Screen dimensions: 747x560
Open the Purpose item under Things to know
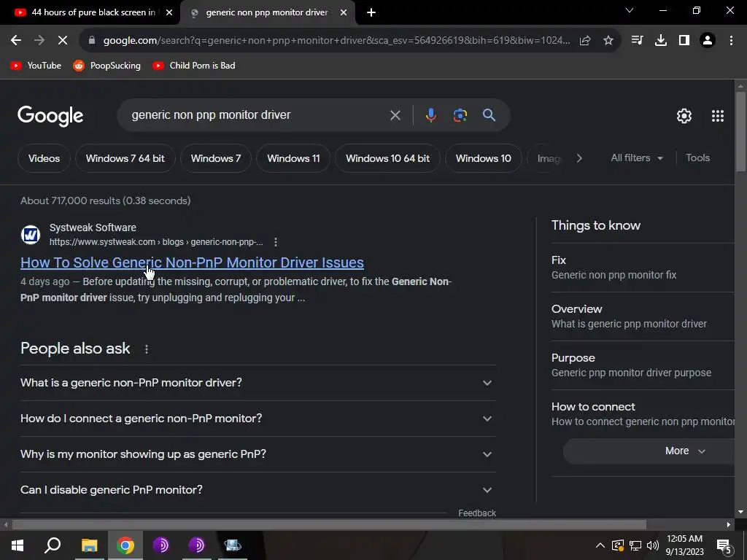[x=643, y=365]
